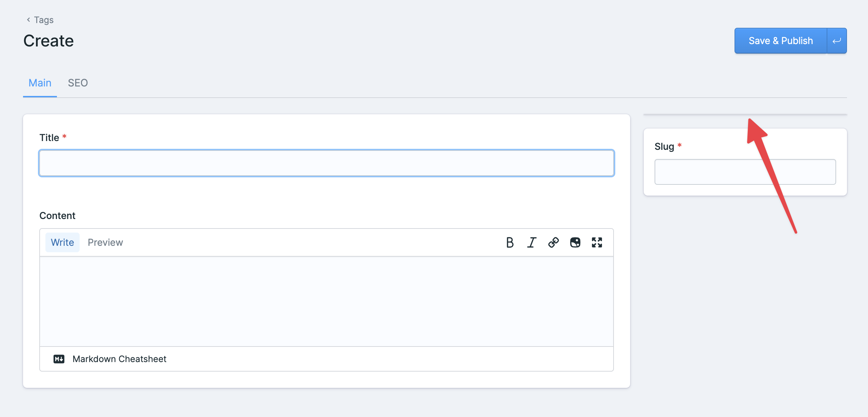
Task: Insert an image via the picture icon
Action: [575, 242]
